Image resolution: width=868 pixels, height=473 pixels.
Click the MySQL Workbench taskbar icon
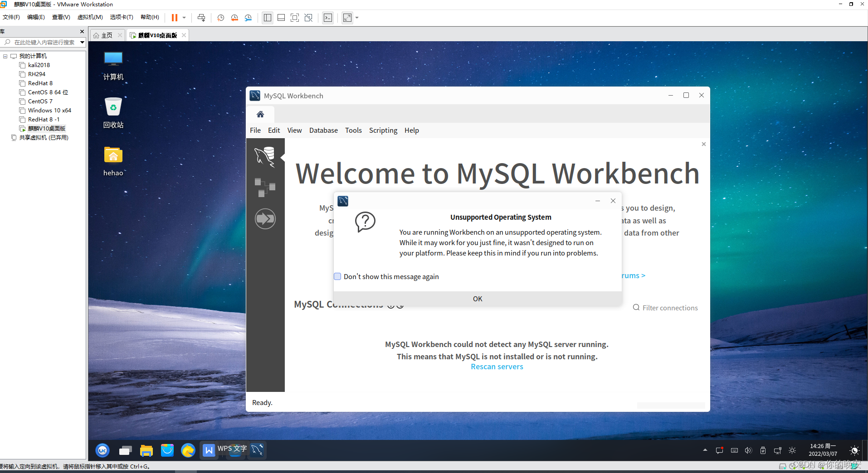point(258,450)
